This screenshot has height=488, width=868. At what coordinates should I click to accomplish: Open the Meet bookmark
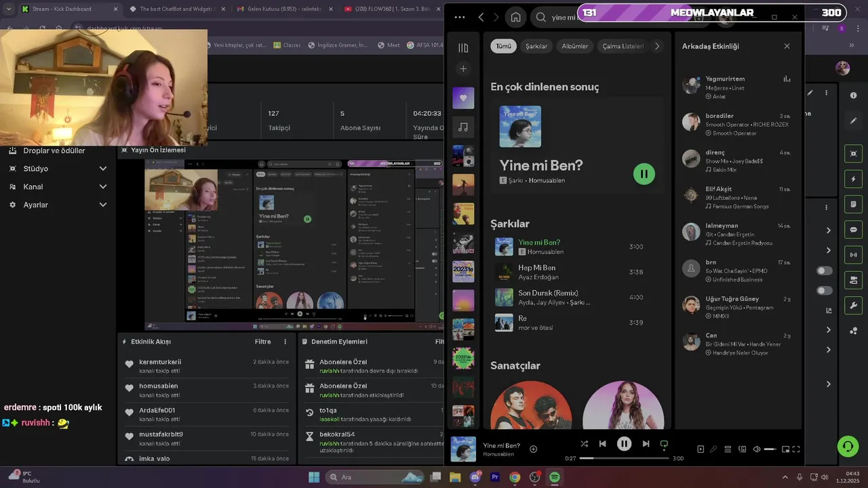388,45
